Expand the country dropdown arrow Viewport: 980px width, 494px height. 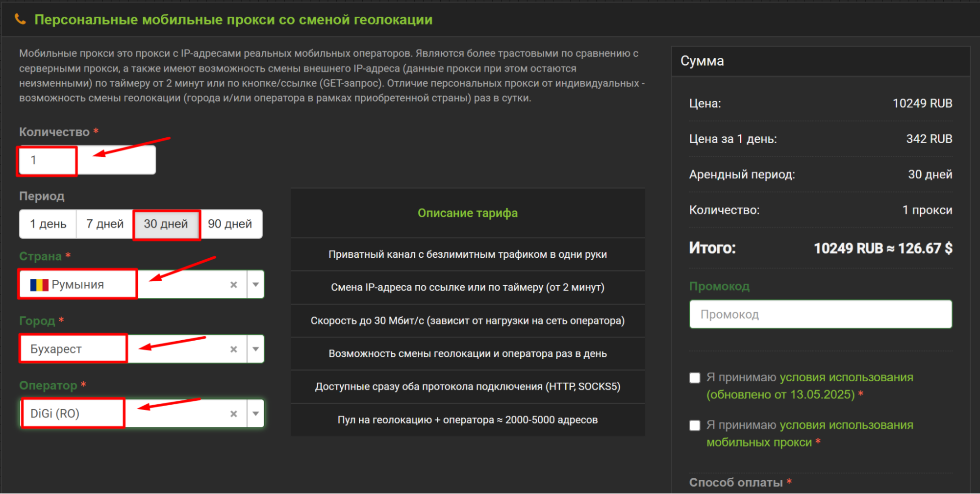255,285
